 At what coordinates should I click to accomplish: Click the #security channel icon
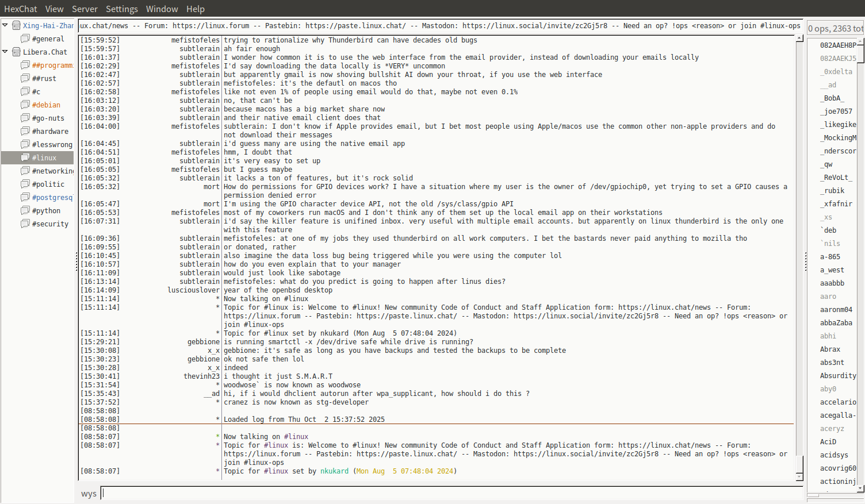click(25, 224)
